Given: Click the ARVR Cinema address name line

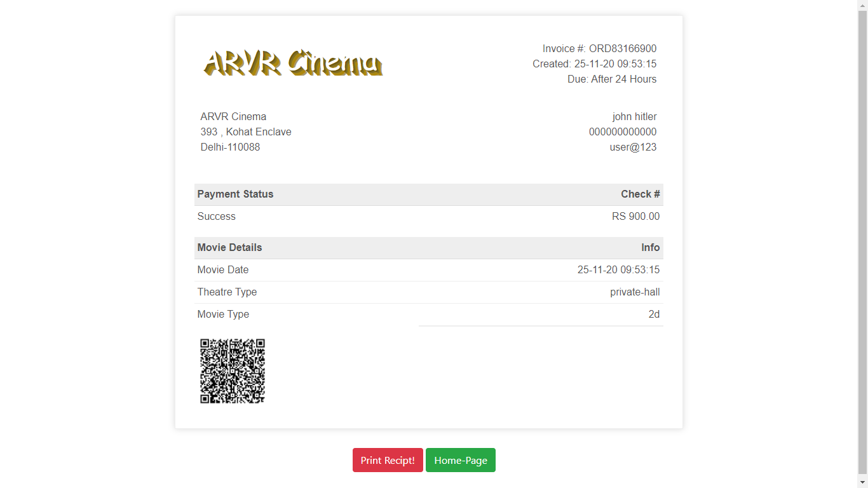Looking at the screenshot, I should pos(233,117).
